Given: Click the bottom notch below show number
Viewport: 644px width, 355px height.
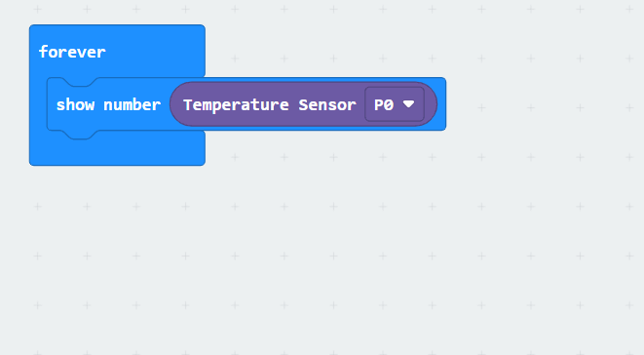Looking at the screenshot, I should coord(80,135).
